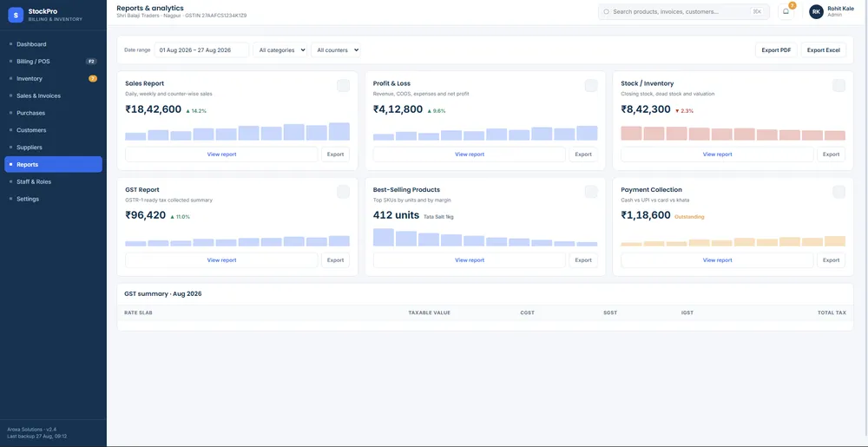Click the ₹8,42,300 stock value
This screenshot has width=868, height=447.
646,109
